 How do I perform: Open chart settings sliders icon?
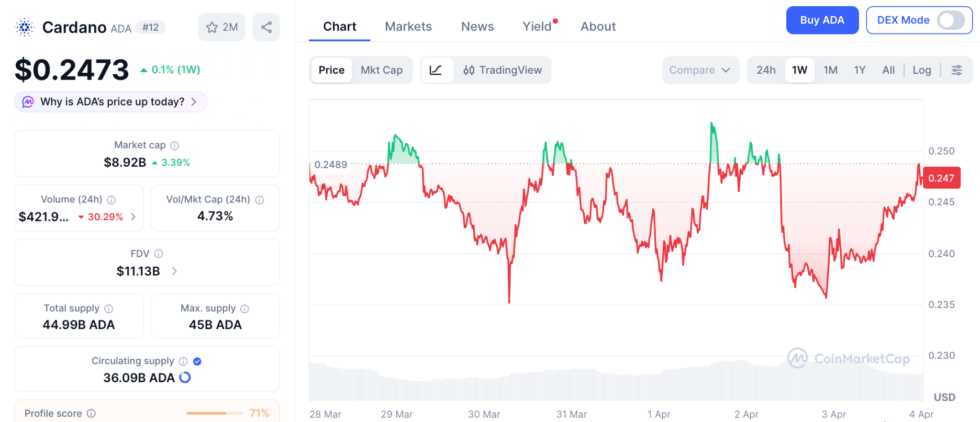tap(957, 70)
